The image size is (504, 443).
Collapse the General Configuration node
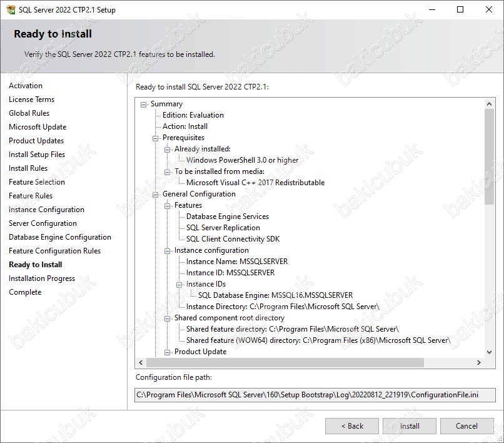pos(155,195)
